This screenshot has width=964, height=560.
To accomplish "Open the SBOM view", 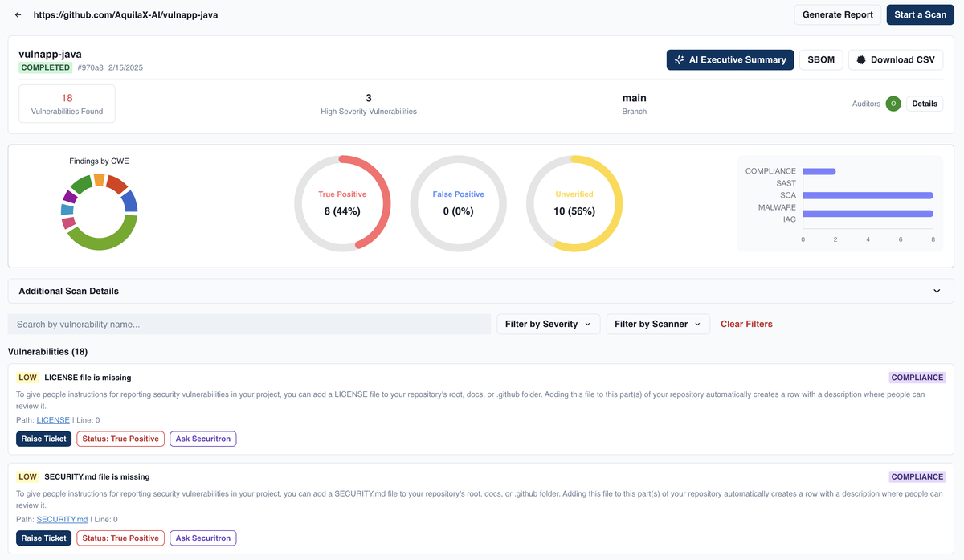I will (820, 60).
